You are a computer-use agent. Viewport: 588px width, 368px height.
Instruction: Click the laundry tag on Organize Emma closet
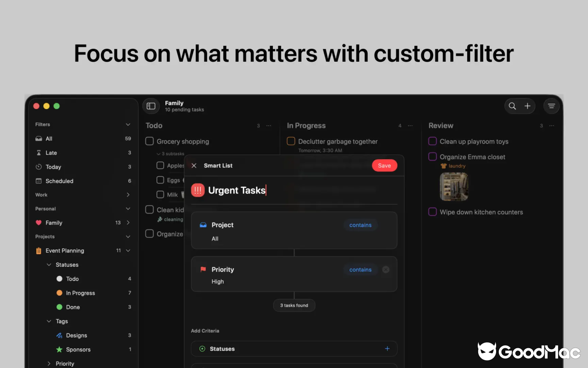[x=453, y=166]
